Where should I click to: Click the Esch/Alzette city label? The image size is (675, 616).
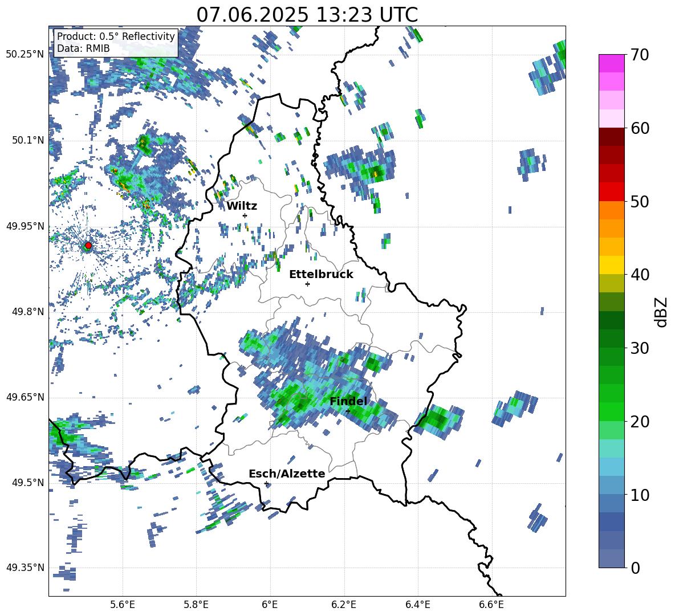click(287, 474)
